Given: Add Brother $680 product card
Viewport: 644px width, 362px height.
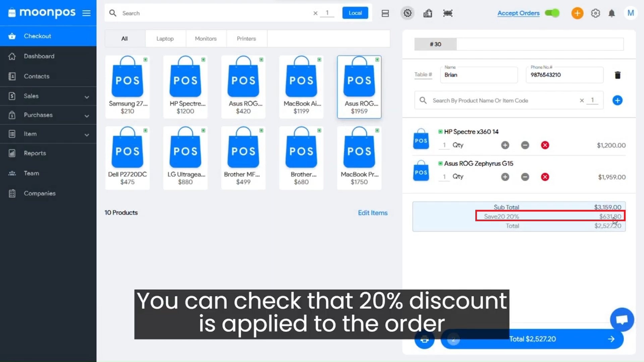Looking at the screenshot, I should point(302,158).
